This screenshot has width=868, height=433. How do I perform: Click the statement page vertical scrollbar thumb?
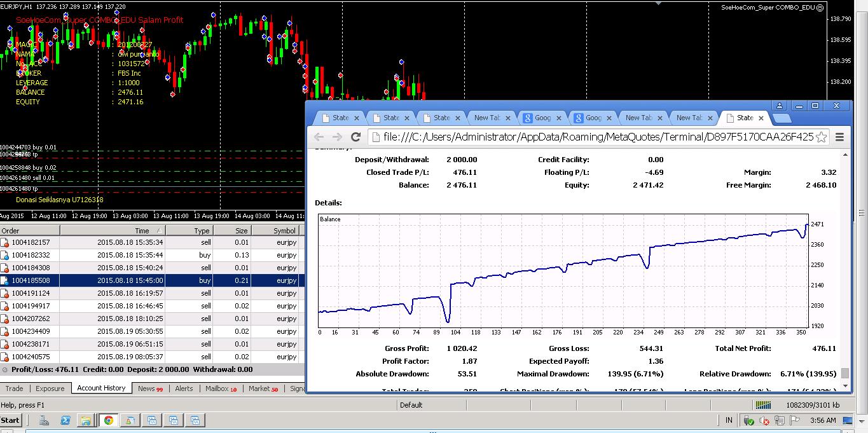(845, 373)
